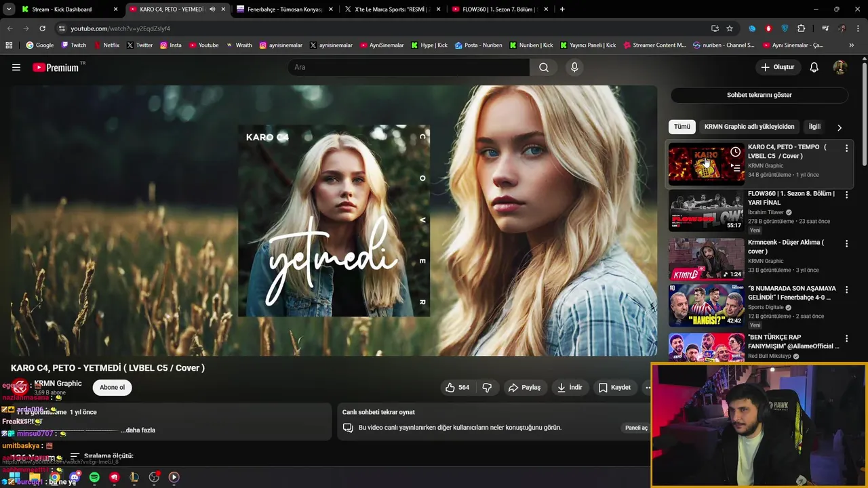Open options for FLOW360 YARI FİNAL video
The image size is (868, 488).
tap(846, 195)
